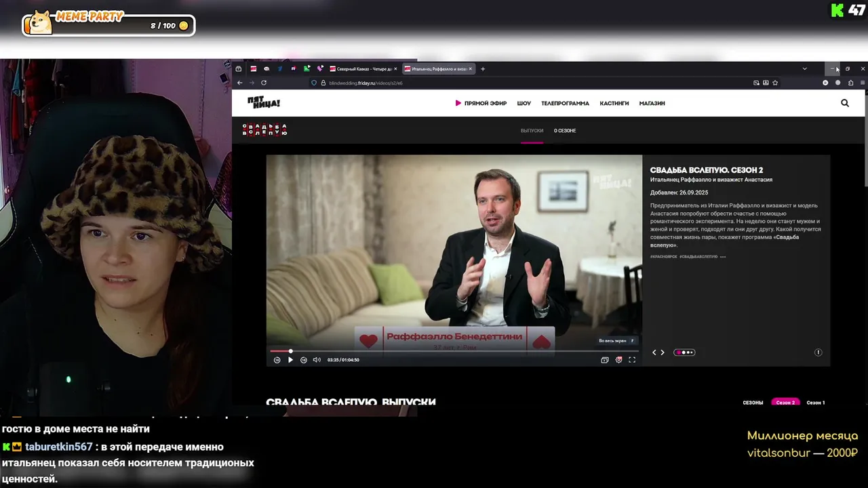Close the Итальянец Раффаэлло tab
This screenshot has width=868, height=488.
click(x=470, y=68)
